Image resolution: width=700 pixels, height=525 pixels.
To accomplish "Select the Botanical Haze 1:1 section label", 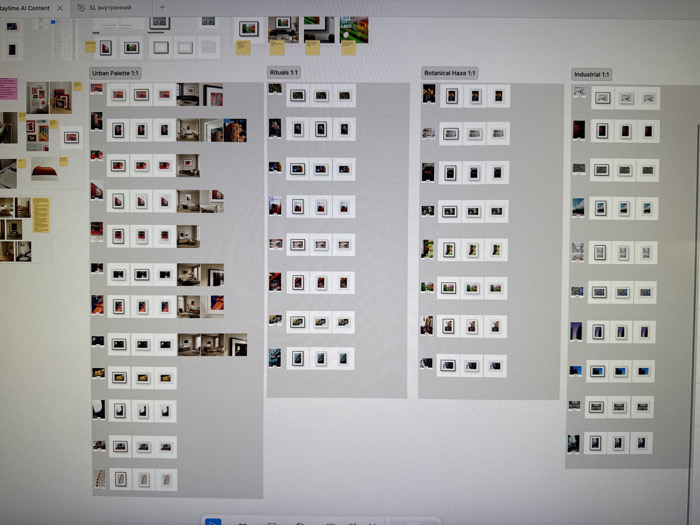I will point(450,73).
